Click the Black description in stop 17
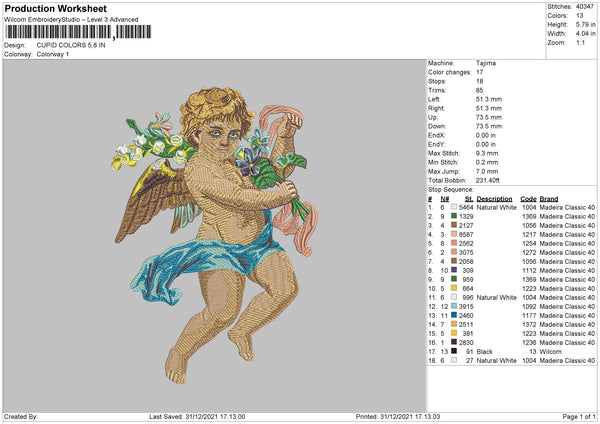 point(484,352)
